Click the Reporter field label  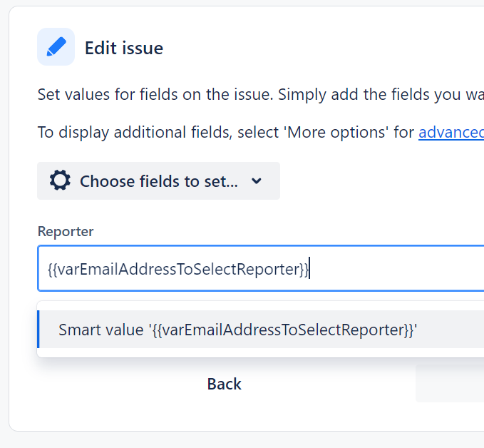(x=66, y=231)
